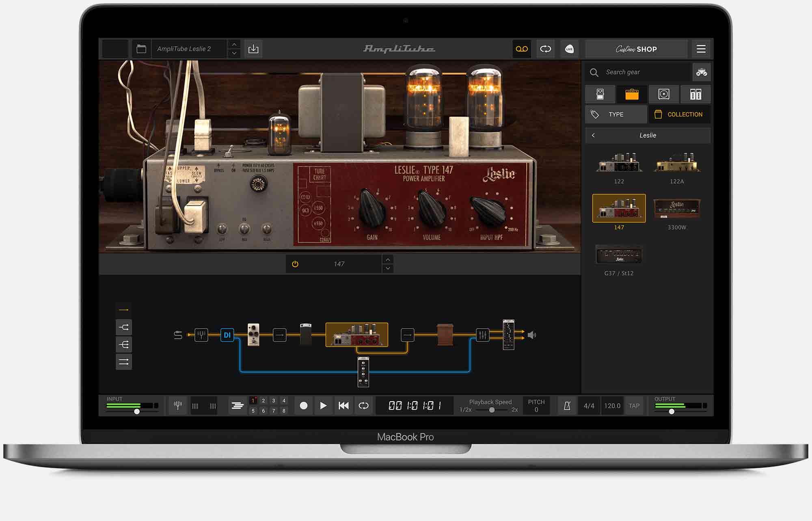The image size is (812, 521).
Task: Toggle the Leslie 147 power button
Action: (295, 264)
